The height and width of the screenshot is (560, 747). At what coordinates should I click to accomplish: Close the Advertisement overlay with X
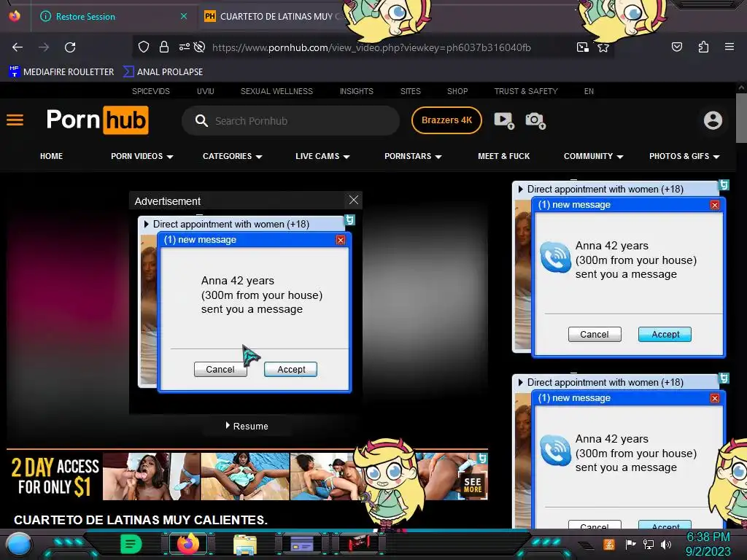[354, 200]
